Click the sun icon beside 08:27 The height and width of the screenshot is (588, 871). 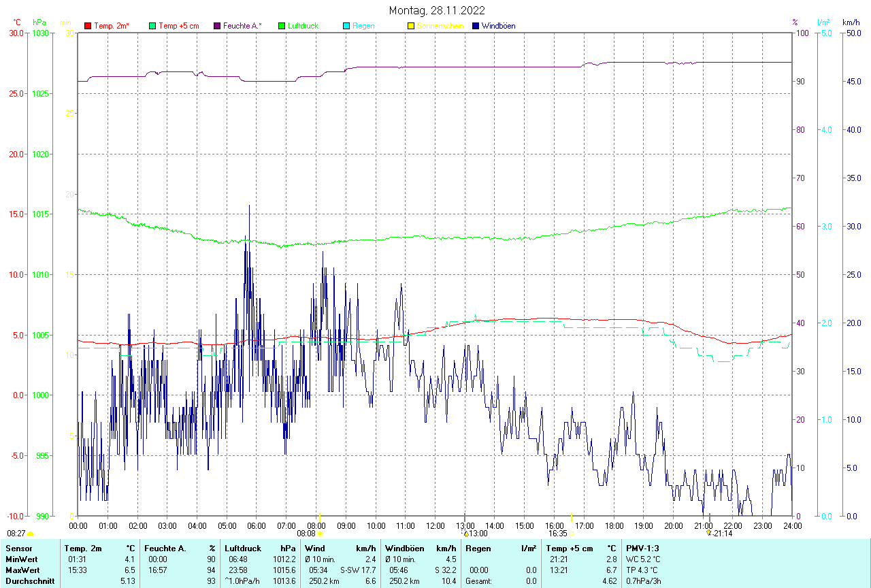[x=30, y=534]
